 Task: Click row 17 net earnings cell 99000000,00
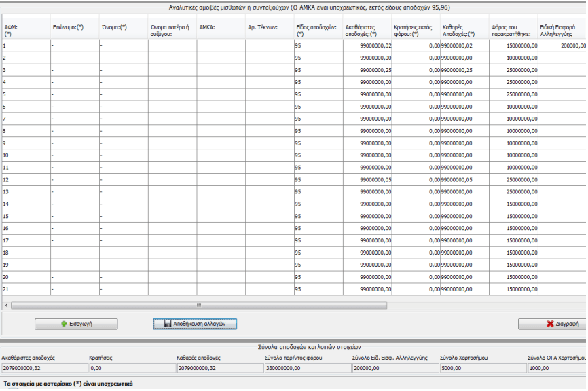point(465,241)
